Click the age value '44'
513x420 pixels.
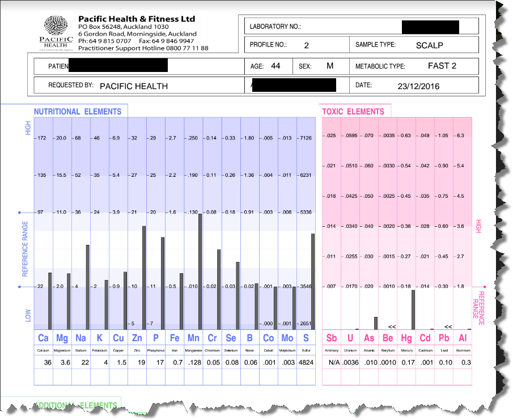[275, 66]
